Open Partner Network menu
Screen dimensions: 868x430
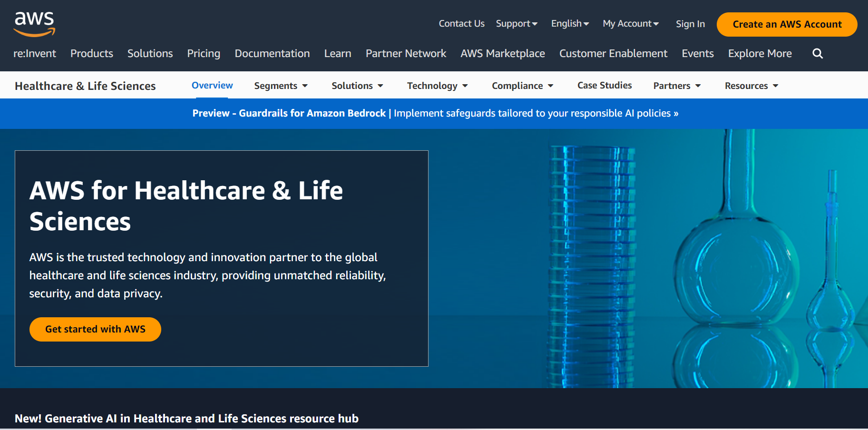pyautogui.click(x=406, y=53)
